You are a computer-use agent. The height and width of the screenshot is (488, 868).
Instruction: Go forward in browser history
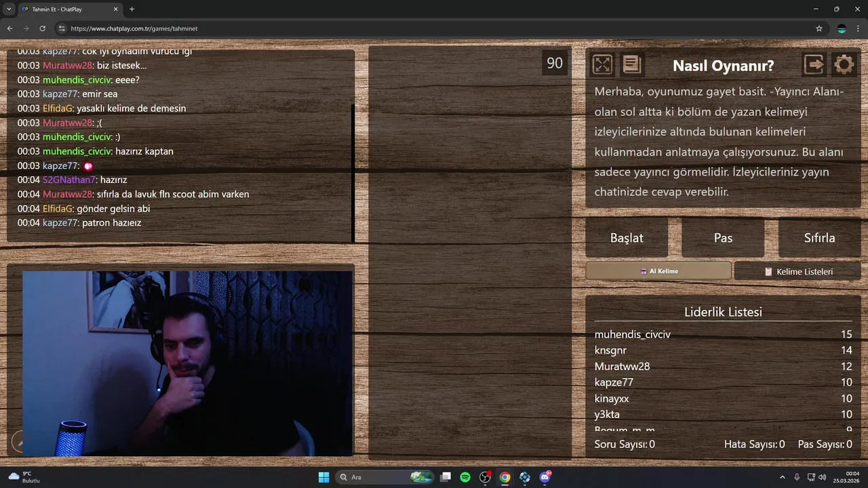coord(26,28)
